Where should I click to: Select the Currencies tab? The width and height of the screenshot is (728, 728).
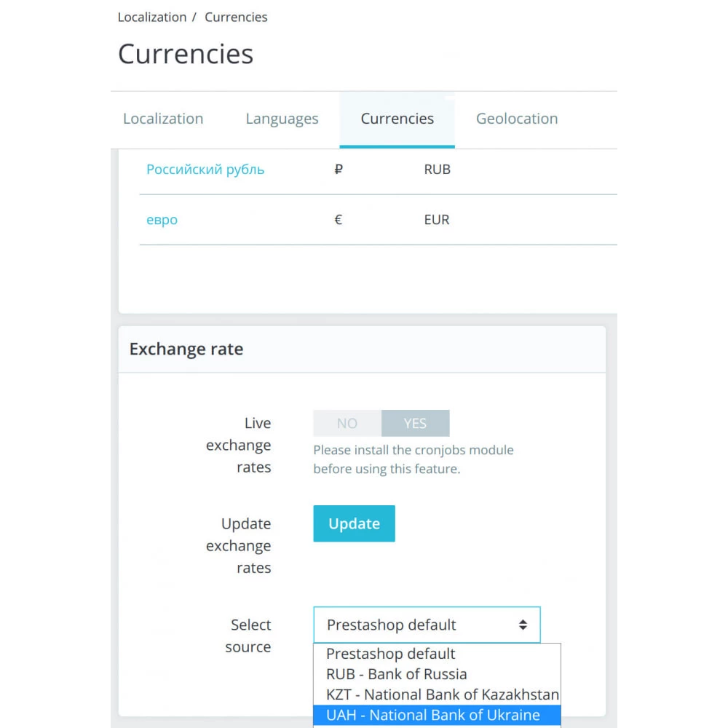[x=397, y=119]
